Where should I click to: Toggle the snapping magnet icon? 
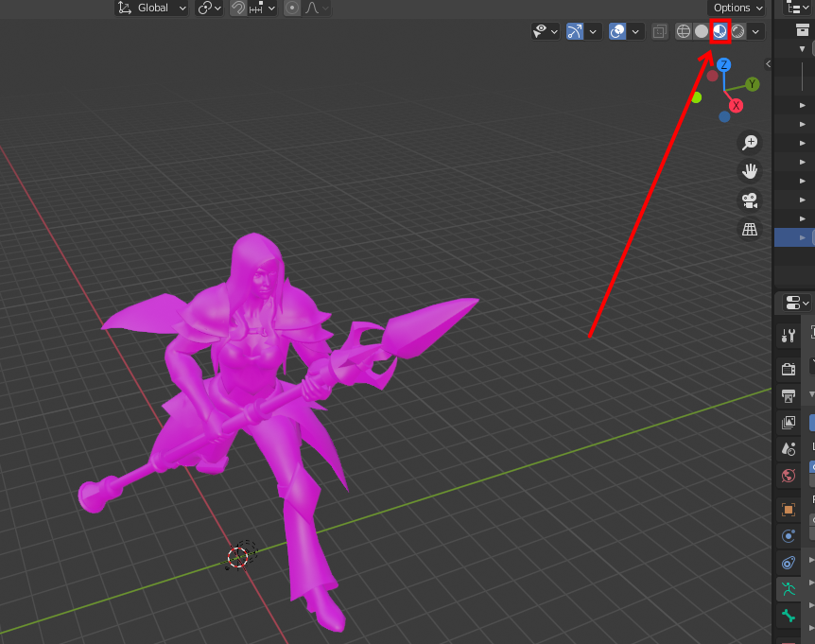(x=238, y=8)
